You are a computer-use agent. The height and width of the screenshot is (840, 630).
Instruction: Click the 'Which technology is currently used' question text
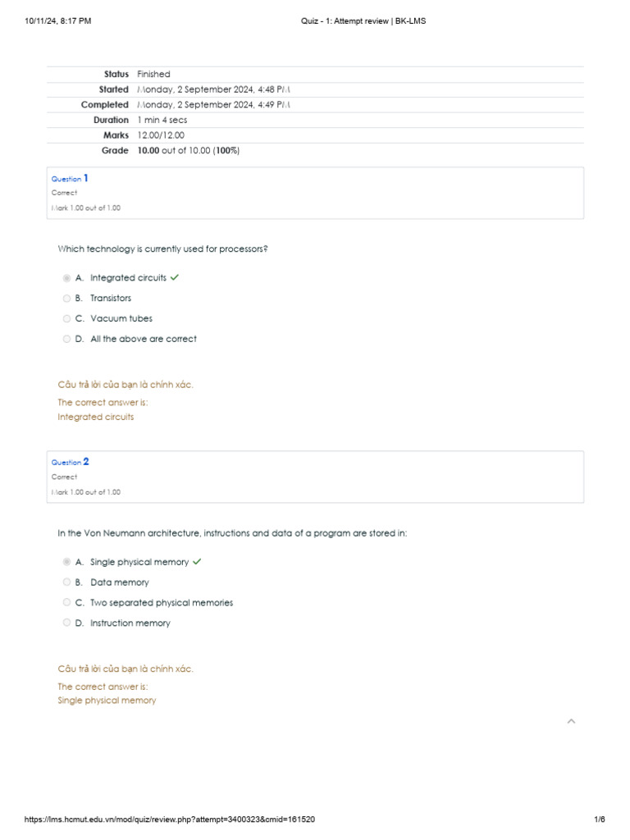[x=162, y=249]
